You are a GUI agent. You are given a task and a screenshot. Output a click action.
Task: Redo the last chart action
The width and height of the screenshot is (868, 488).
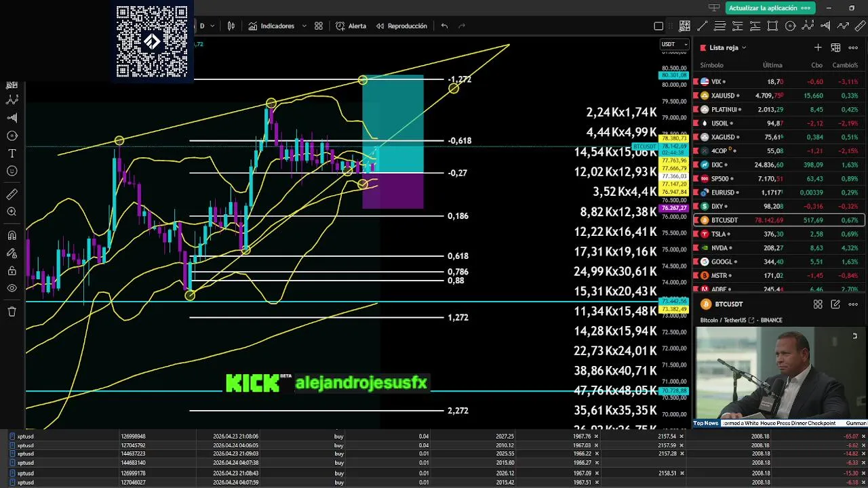pyautogui.click(x=462, y=26)
